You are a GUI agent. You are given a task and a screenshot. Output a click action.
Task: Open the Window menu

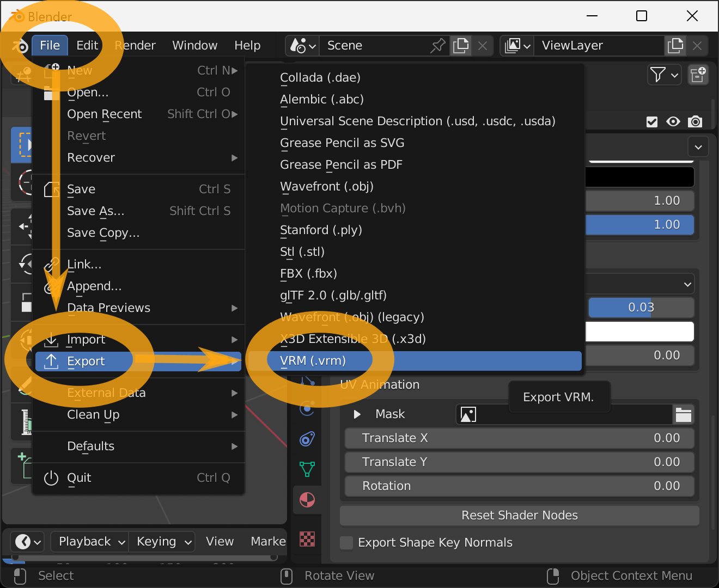[194, 46]
